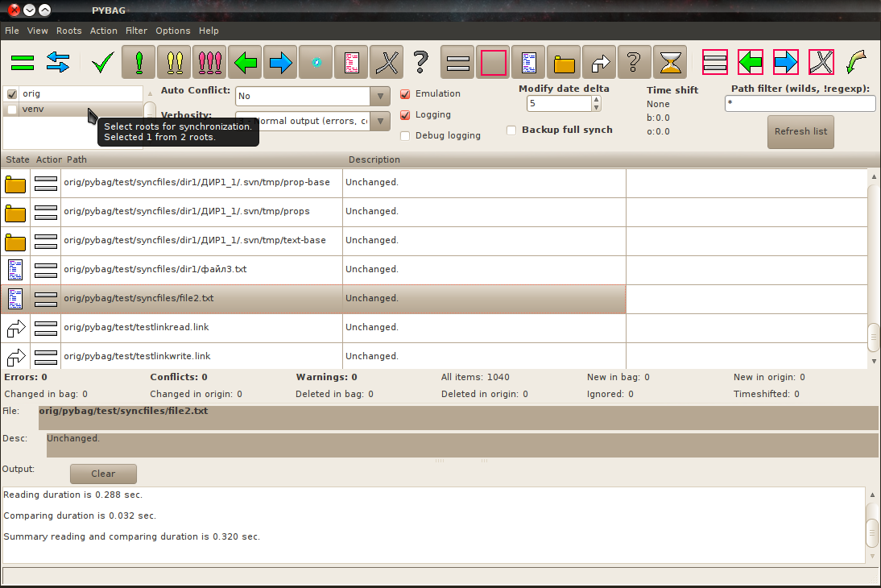Disable the Emulation checkbox

coord(406,94)
